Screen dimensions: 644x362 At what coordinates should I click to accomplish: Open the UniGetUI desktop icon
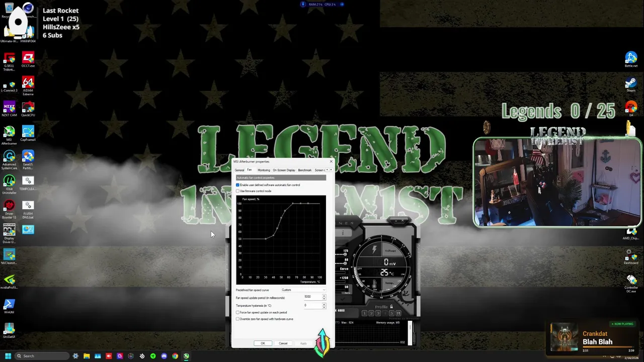(x=9, y=330)
